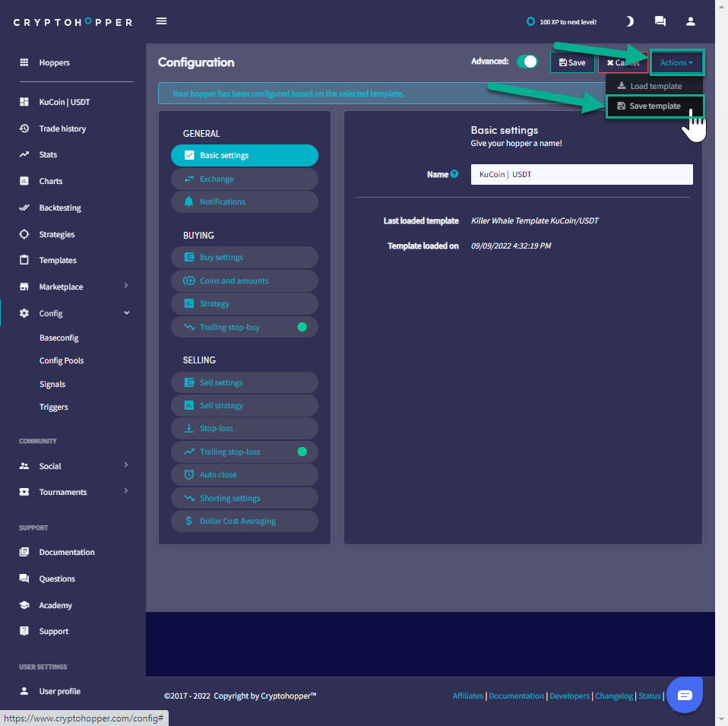The height and width of the screenshot is (726, 728).
Task: Toggle dark mode moon icon
Action: (x=629, y=21)
